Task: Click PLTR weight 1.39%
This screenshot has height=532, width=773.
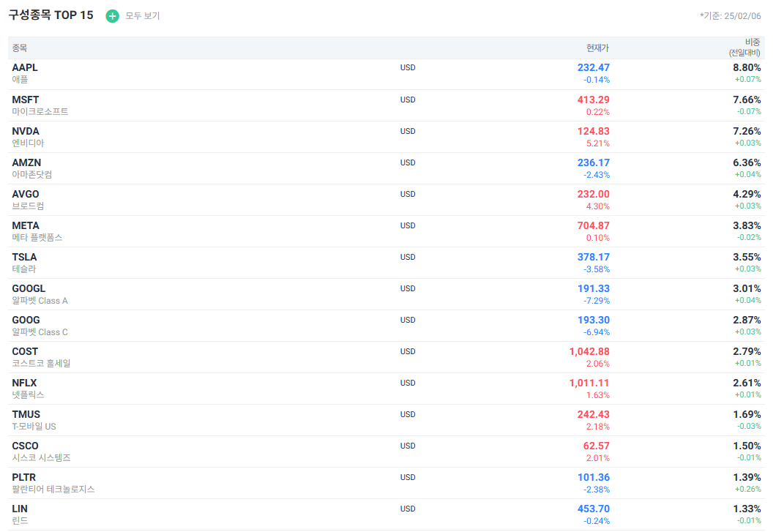Action: click(747, 478)
